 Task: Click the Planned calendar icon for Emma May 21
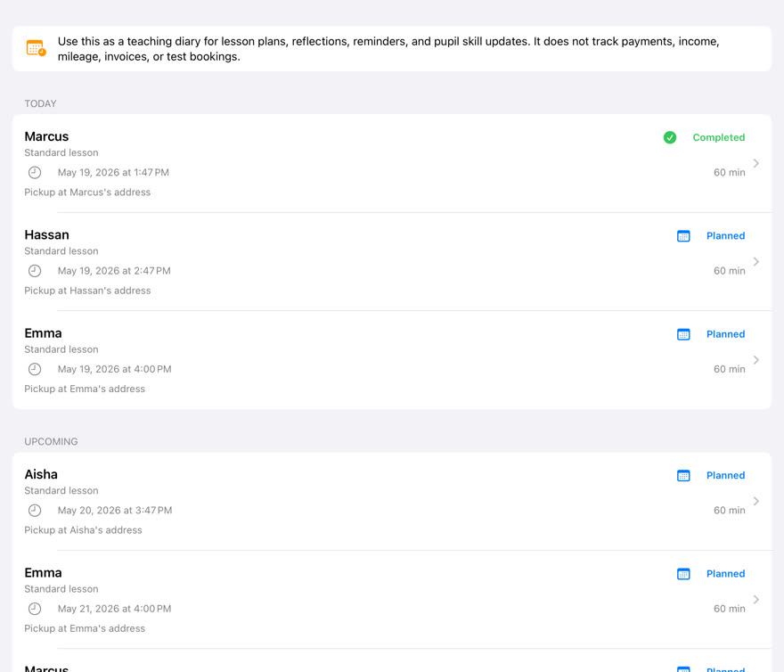pyautogui.click(x=683, y=574)
